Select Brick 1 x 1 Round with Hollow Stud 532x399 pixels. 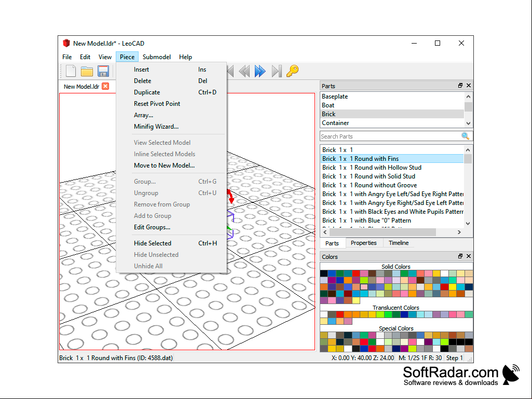pyautogui.click(x=392, y=167)
